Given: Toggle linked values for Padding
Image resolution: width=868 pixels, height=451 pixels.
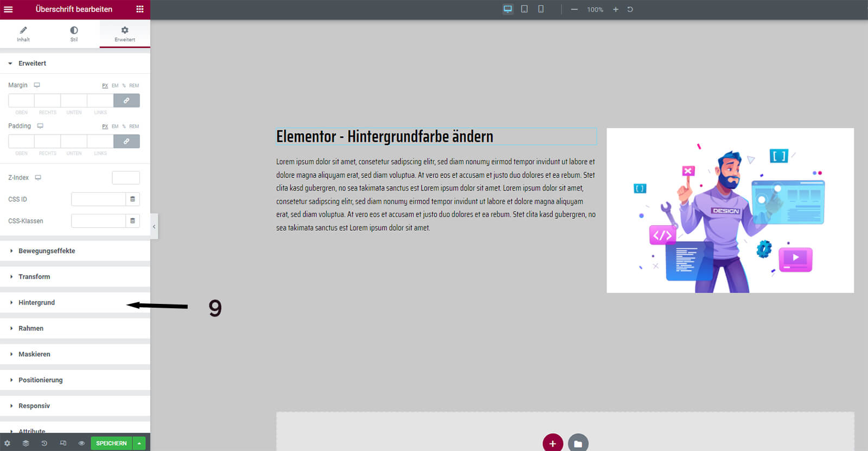Looking at the screenshot, I should (x=126, y=141).
